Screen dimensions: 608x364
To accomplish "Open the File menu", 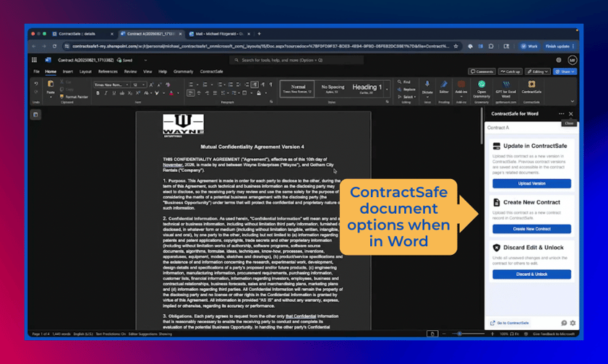I will click(36, 71).
